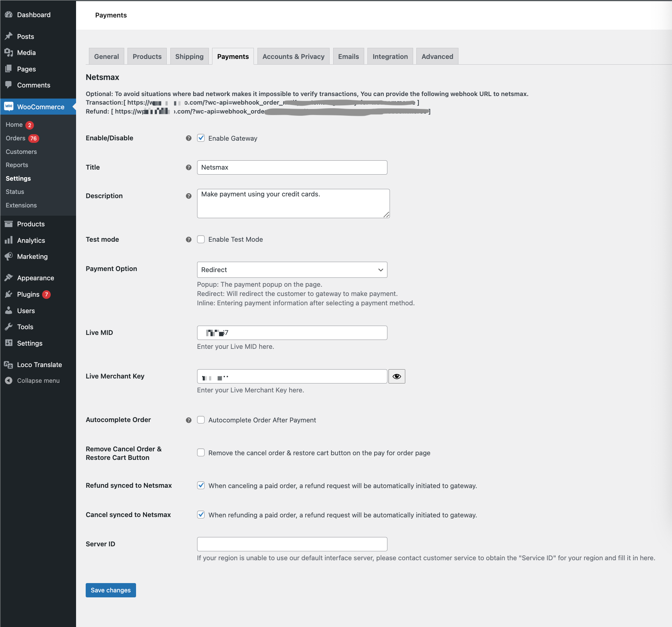Open WooCommerce Home submenu link
Screen dimensions: 672x627
(14, 125)
